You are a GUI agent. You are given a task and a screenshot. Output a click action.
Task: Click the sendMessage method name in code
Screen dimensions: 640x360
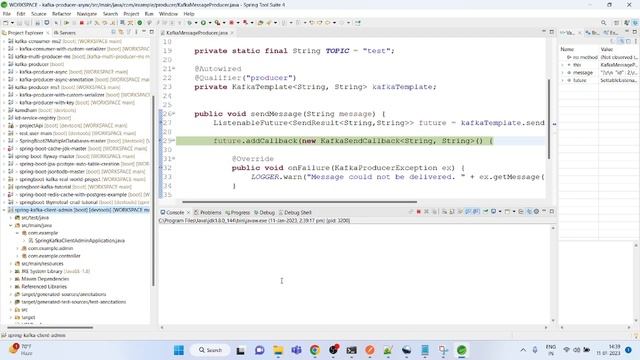tap(276, 114)
